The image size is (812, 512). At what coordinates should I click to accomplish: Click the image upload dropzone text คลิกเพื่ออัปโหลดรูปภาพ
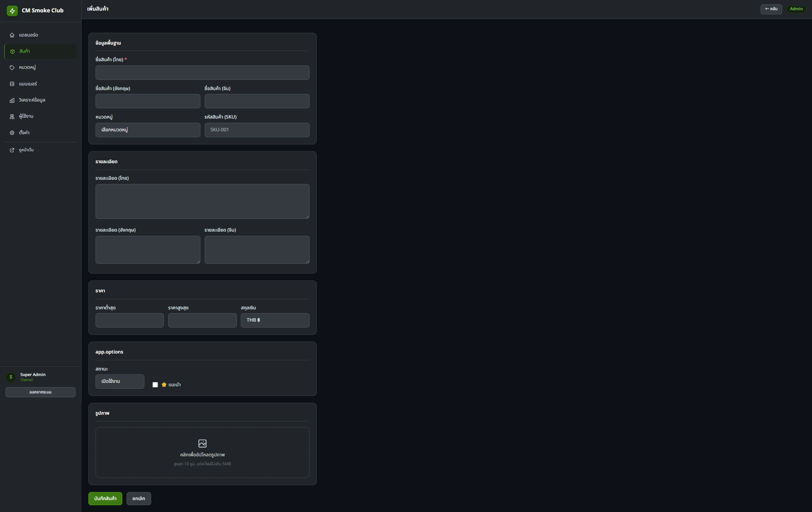click(203, 455)
